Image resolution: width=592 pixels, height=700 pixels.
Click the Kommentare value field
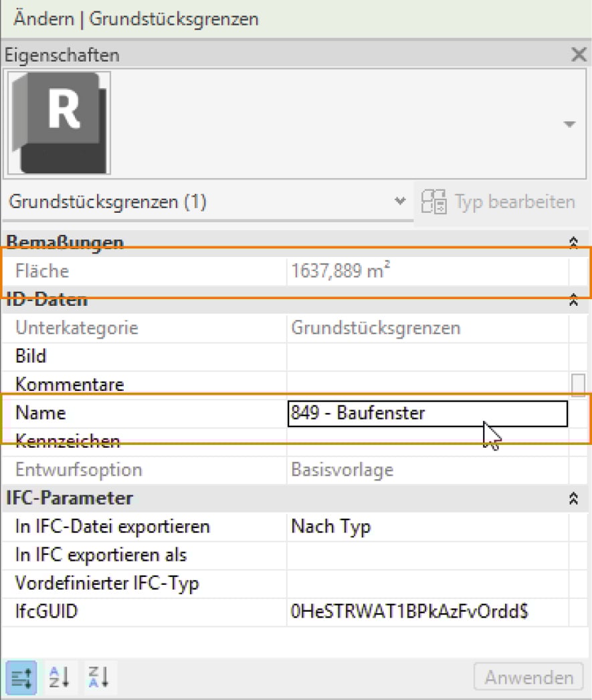pos(427,384)
